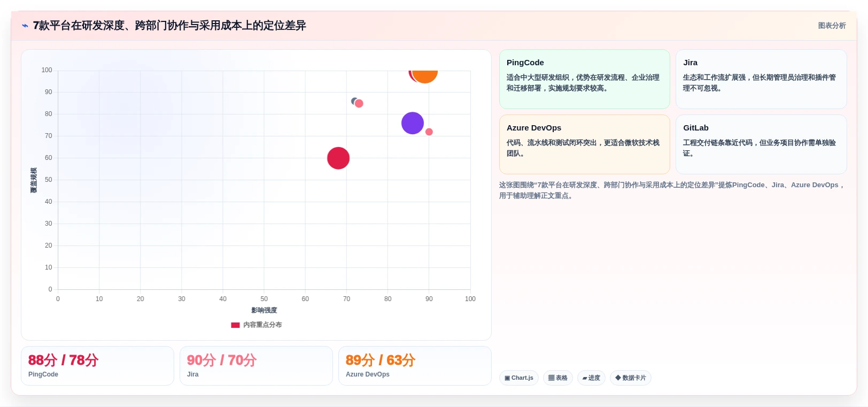The height and width of the screenshot is (407, 868).
Task: Open the Jira summary card
Action: click(x=761, y=79)
